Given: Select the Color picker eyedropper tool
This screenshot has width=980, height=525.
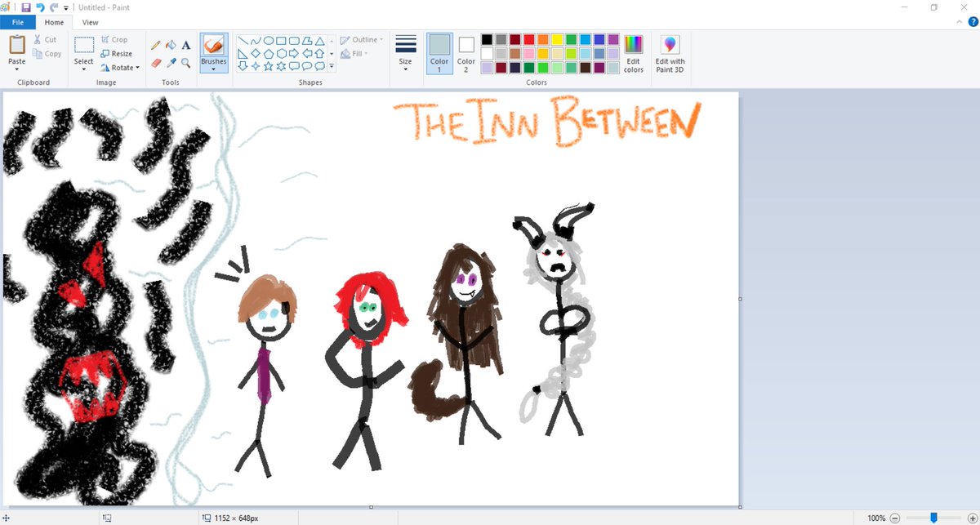Looking at the screenshot, I should pyautogui.click(x=171, y=62).
